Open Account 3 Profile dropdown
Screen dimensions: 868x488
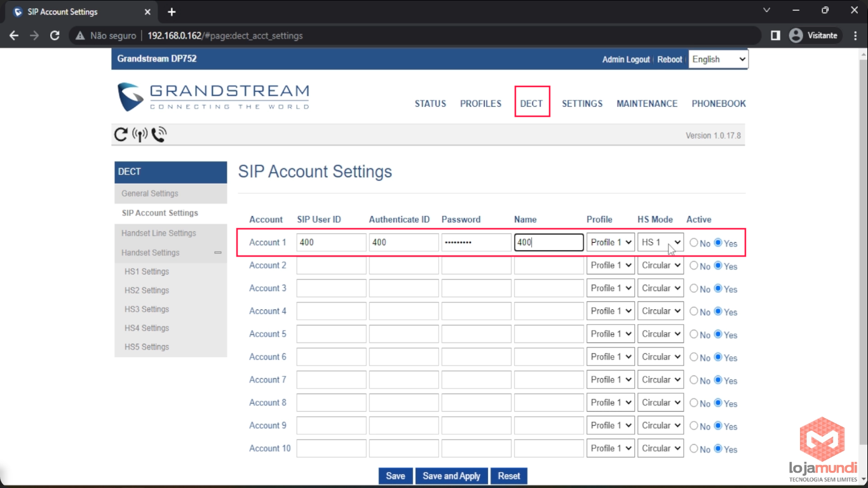click(x=611, y=288)
